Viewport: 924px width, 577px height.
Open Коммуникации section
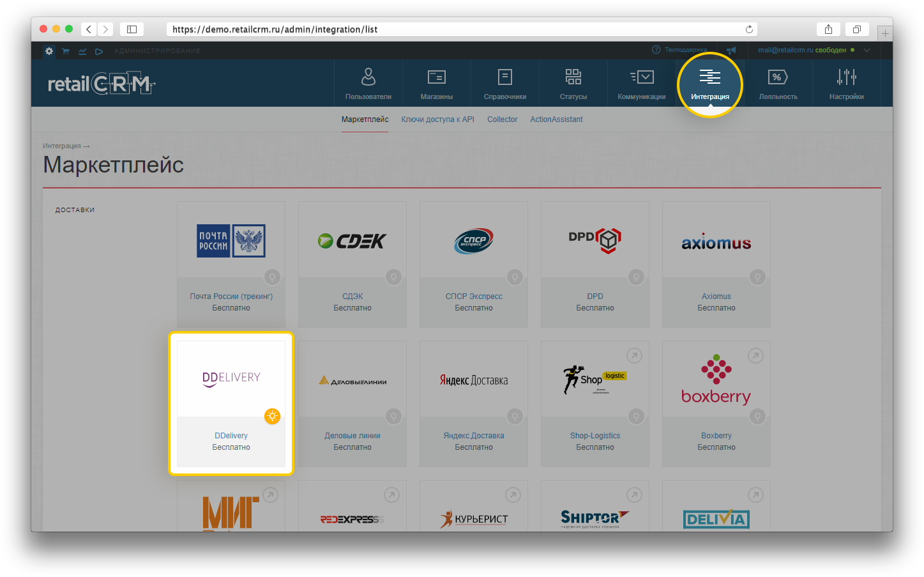tap(642, 84)
